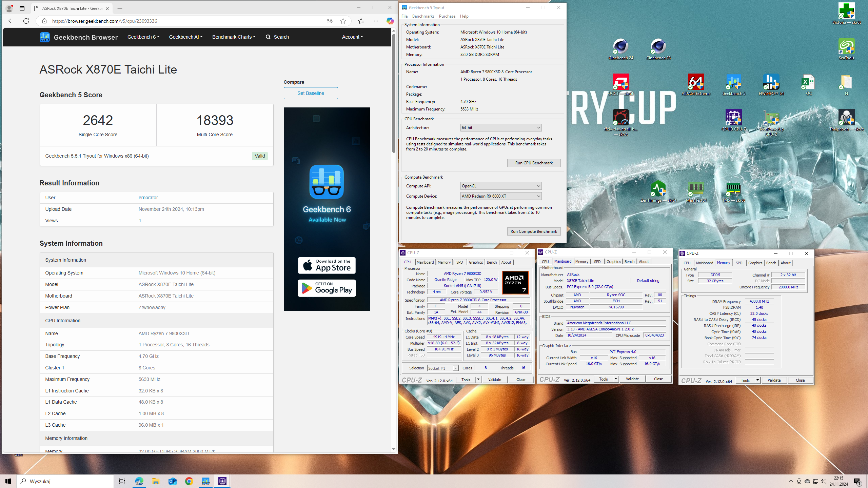
Task: Open Thaiphoon shortcut on desktop
Action: pos(846,120)
